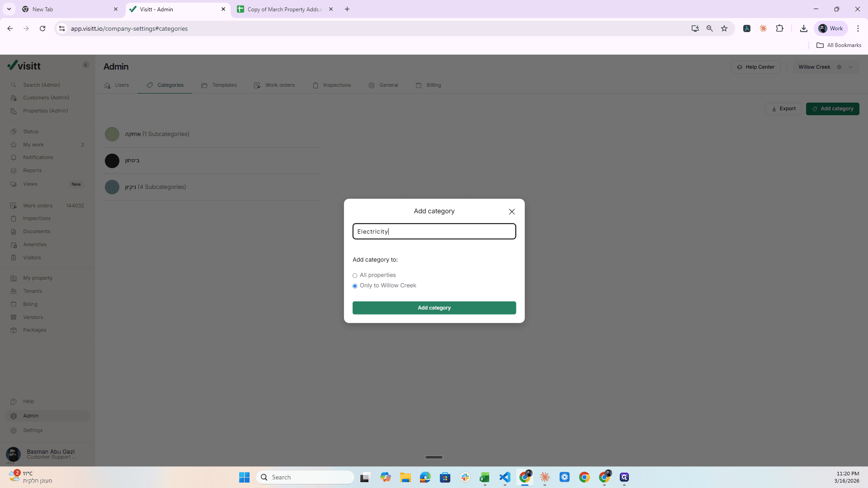
Task: Select Only to Willow Creek radio option
Action: (355, 286)
